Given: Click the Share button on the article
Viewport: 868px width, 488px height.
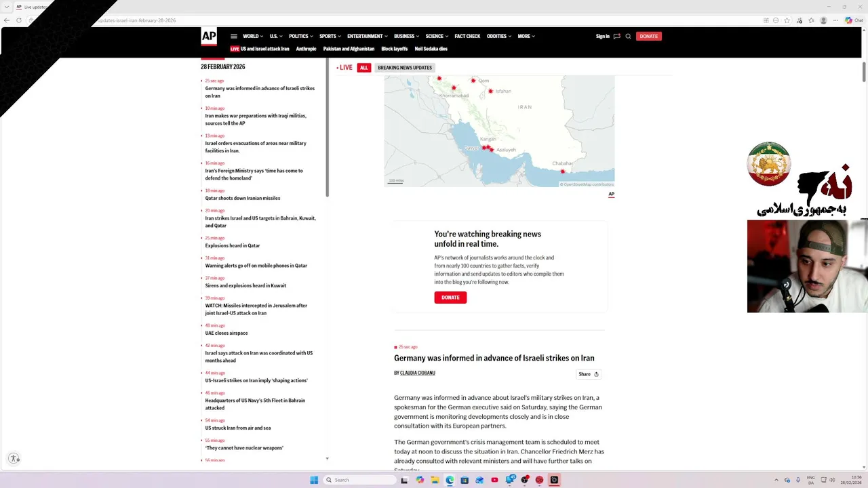Looking at the screenshot, I should [588, 374].
